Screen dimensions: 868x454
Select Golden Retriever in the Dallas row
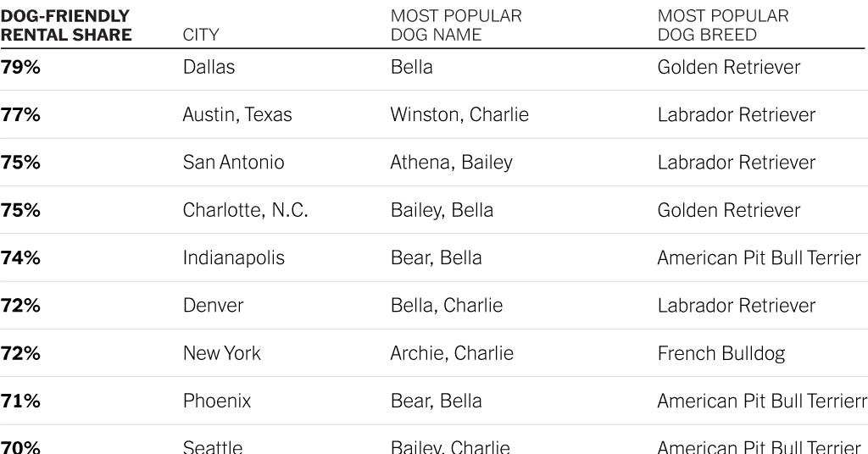tap(728, 67)
